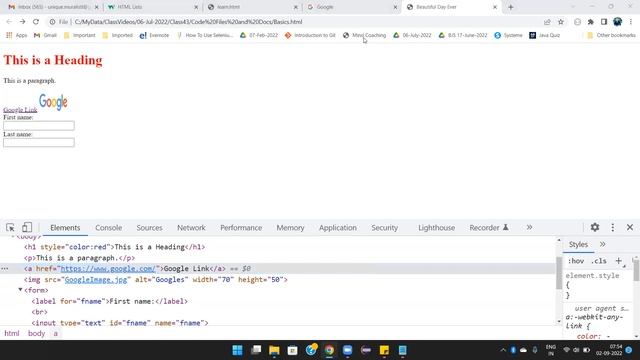
Task: Open File Explorer from taskbar
Action: click(x=274, y=350)
